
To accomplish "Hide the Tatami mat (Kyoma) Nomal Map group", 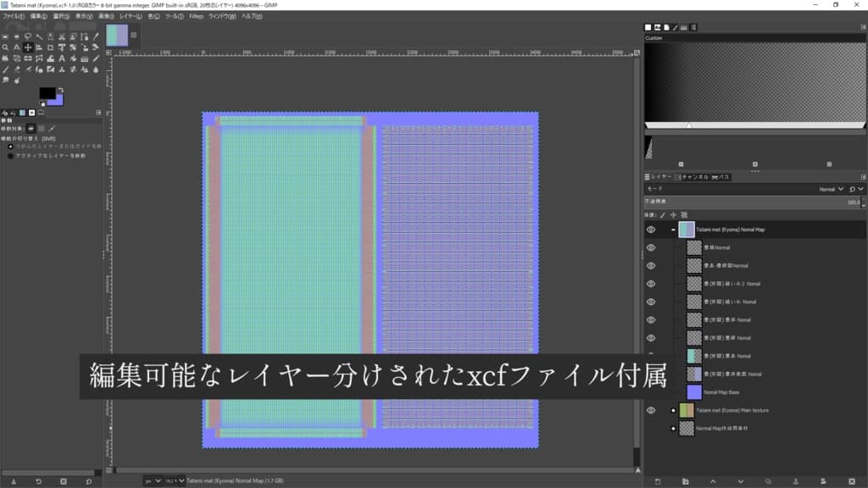I will pos(649,229).
